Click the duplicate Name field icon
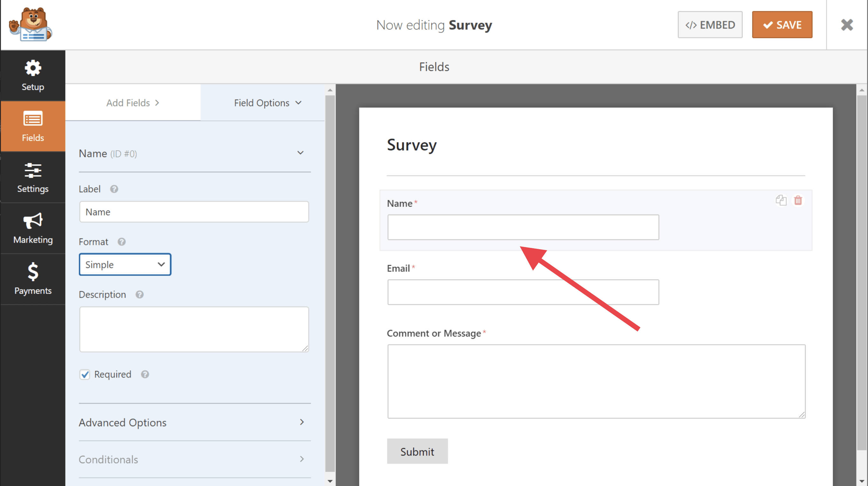Image resolution: width=868 pixels, height=486 pixels. pyautogui.click(x=781, y=200)
